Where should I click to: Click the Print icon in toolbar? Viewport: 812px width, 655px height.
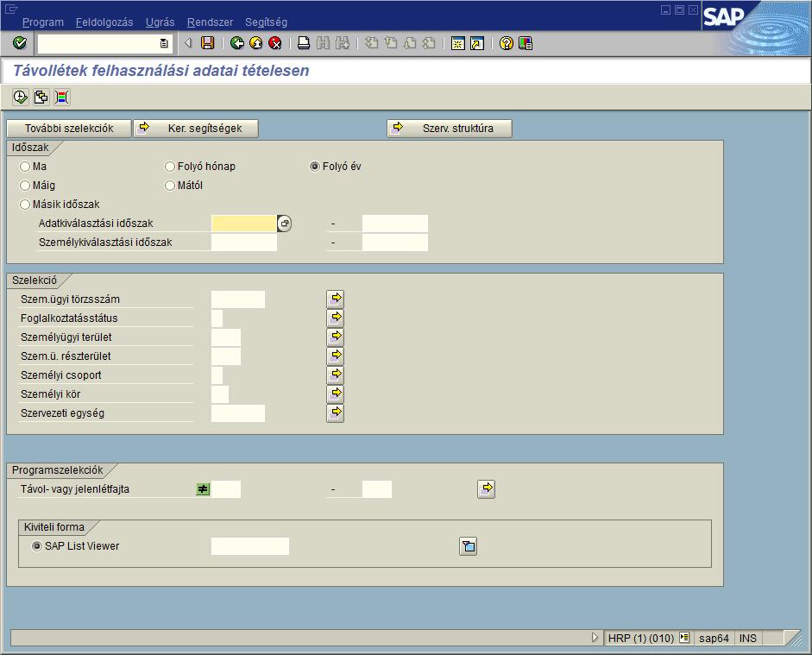[x=304, y=43]
